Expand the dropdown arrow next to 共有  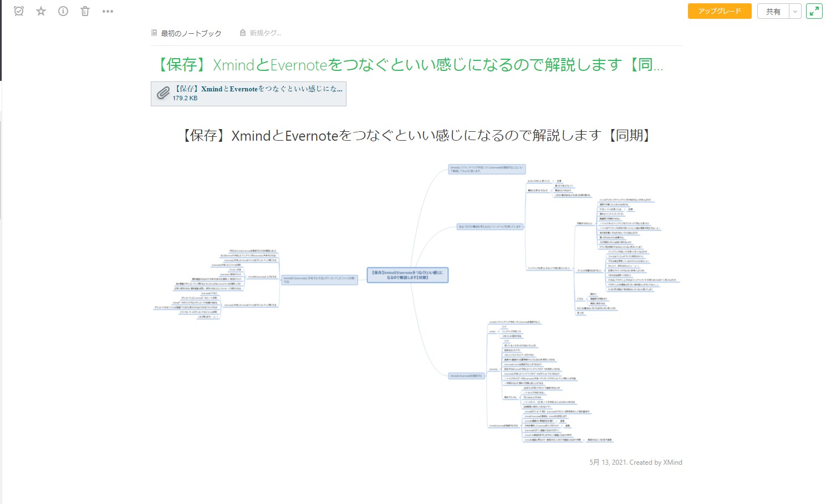(796, 11)
